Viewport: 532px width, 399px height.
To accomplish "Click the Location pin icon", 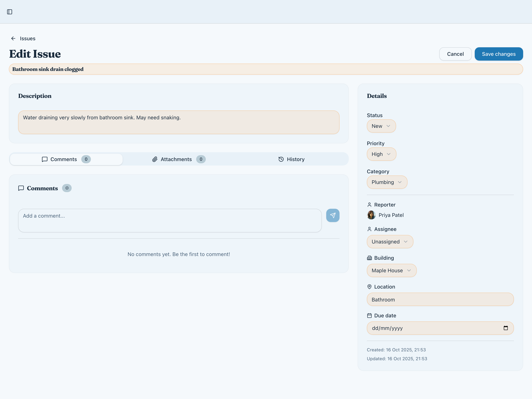I will [369, 287].
